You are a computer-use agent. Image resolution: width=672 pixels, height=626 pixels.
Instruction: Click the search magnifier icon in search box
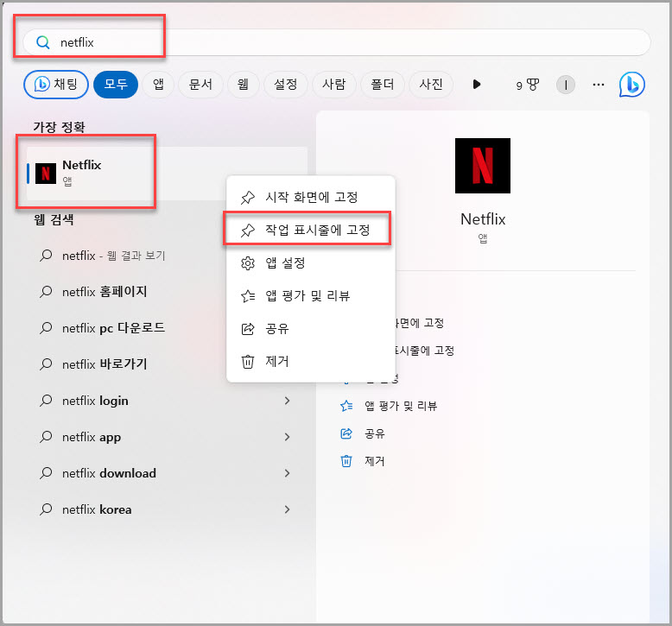pos(43,42)
